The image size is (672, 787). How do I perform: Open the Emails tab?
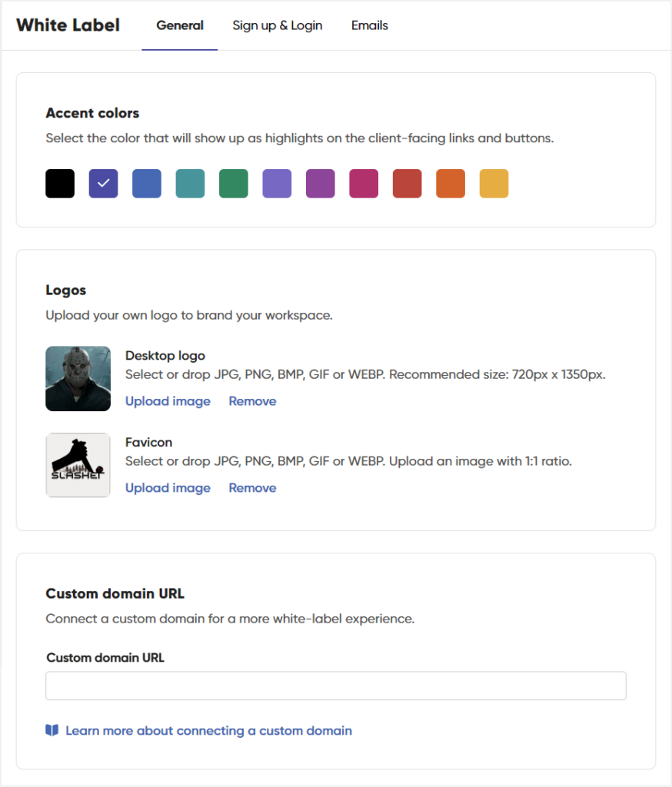click(x=370, y=25)
